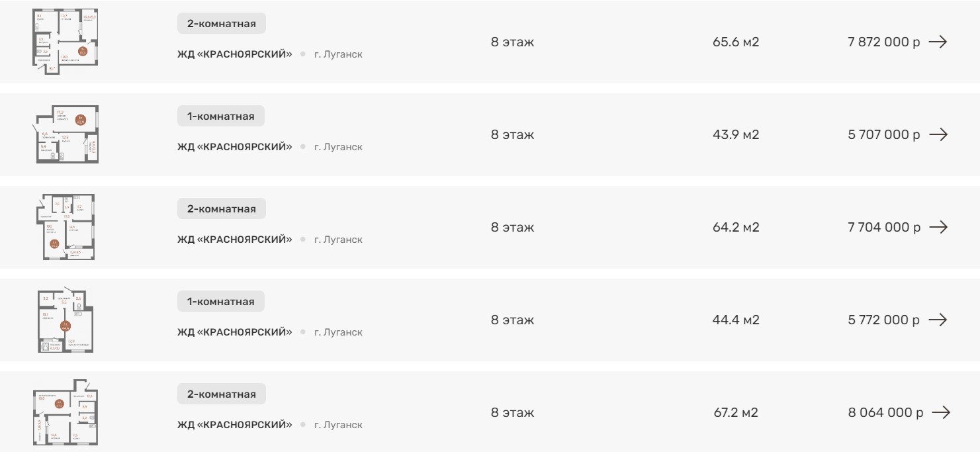
Task: View floor plan thumbnail of 43.9 м2 apartment
Action: pos(67,134)
